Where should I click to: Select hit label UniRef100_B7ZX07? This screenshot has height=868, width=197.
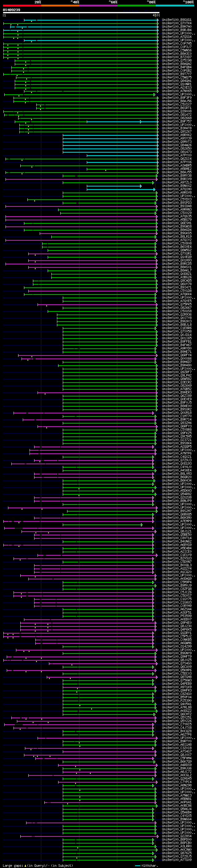[176, 57]
